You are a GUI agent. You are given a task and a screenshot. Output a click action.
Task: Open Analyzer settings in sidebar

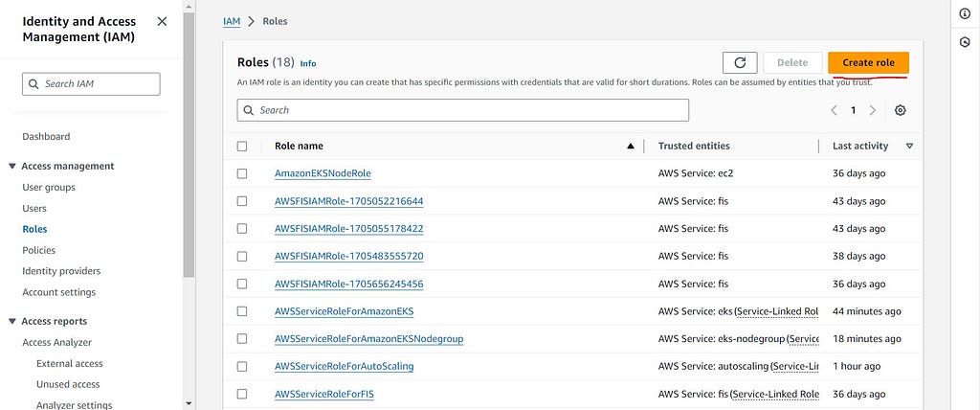(75, 405)
